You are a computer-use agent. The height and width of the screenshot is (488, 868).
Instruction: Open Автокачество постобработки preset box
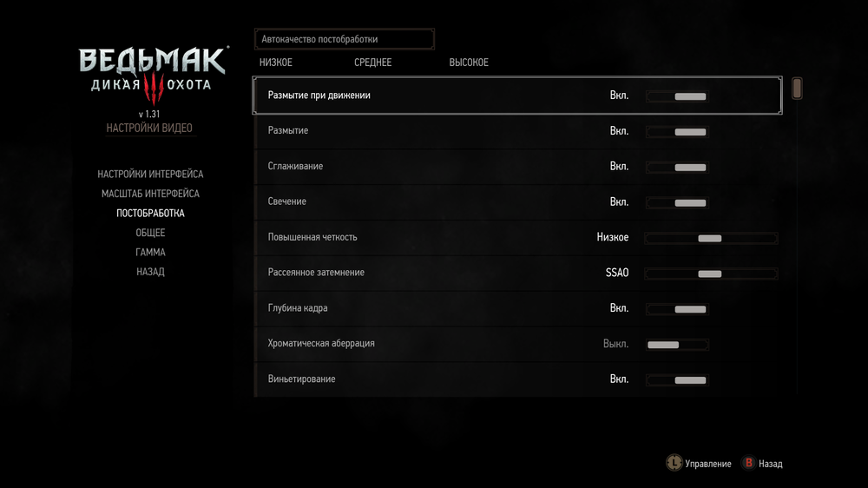pos(344,39)
